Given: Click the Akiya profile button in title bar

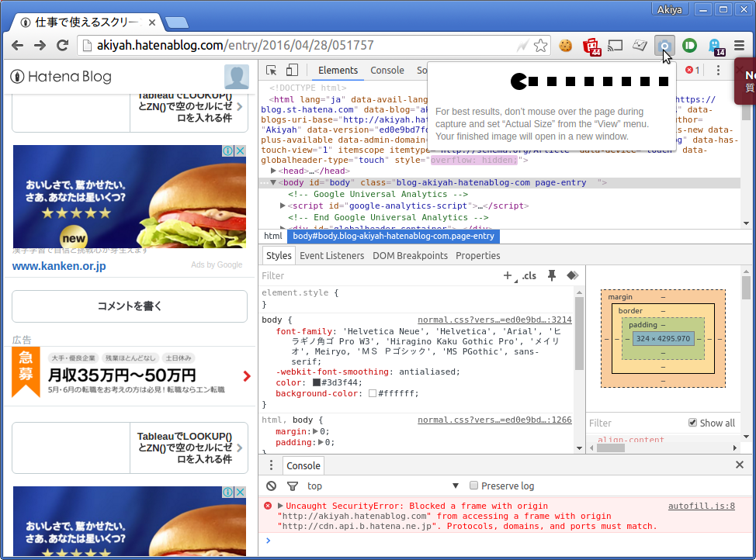Looking at the screenshot, I should pos(670,9).
